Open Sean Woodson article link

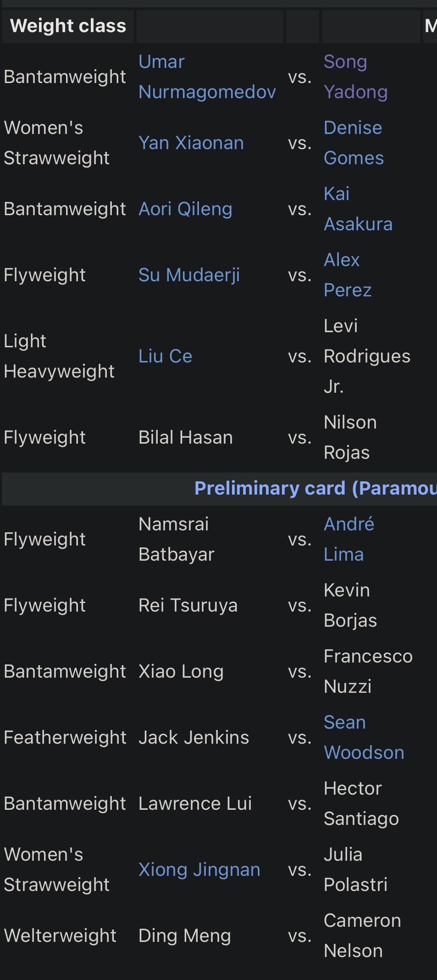coord(364,737)
